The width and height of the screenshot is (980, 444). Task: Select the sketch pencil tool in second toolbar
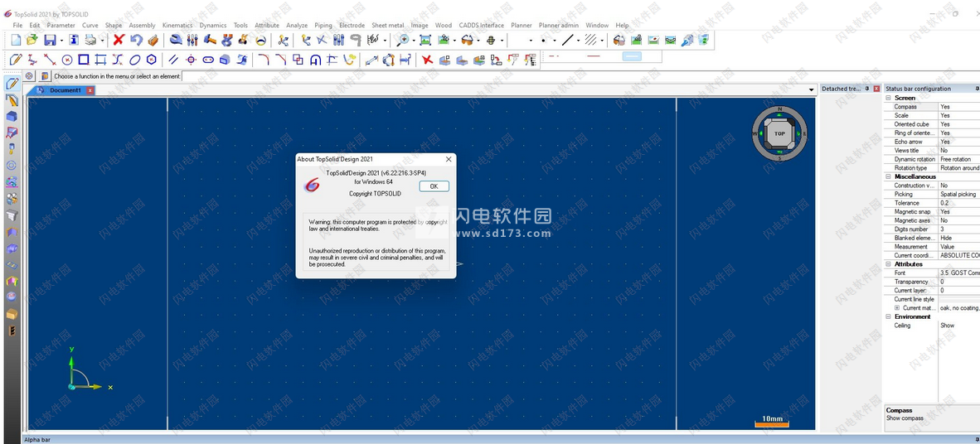coord(17,60)
